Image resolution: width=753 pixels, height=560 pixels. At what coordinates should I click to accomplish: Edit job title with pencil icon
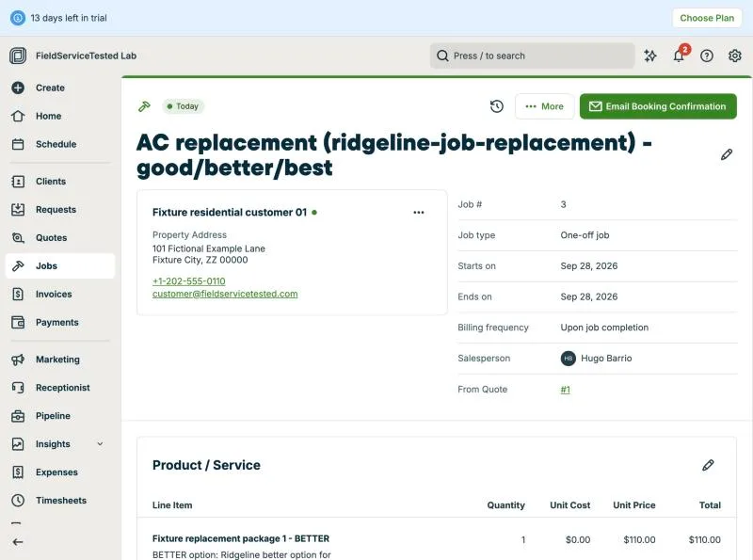point(726,154)
